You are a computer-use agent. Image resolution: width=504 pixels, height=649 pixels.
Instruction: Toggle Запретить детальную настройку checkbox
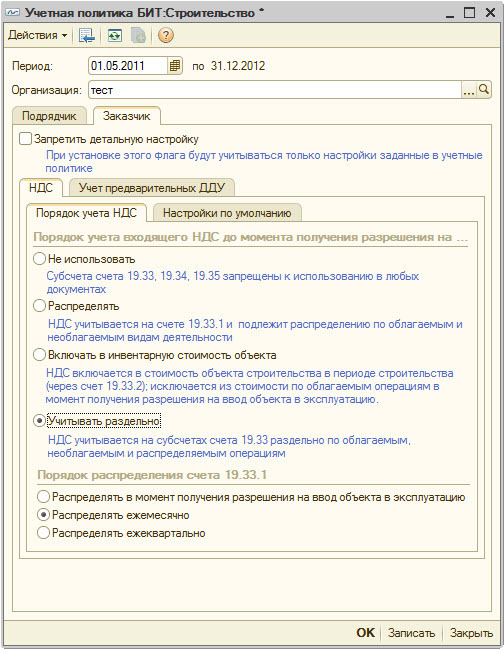pos(26,139)
